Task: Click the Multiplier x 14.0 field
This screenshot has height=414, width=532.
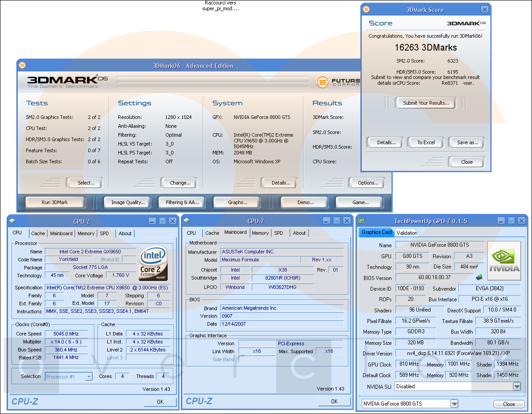Action: pos(66,342)
